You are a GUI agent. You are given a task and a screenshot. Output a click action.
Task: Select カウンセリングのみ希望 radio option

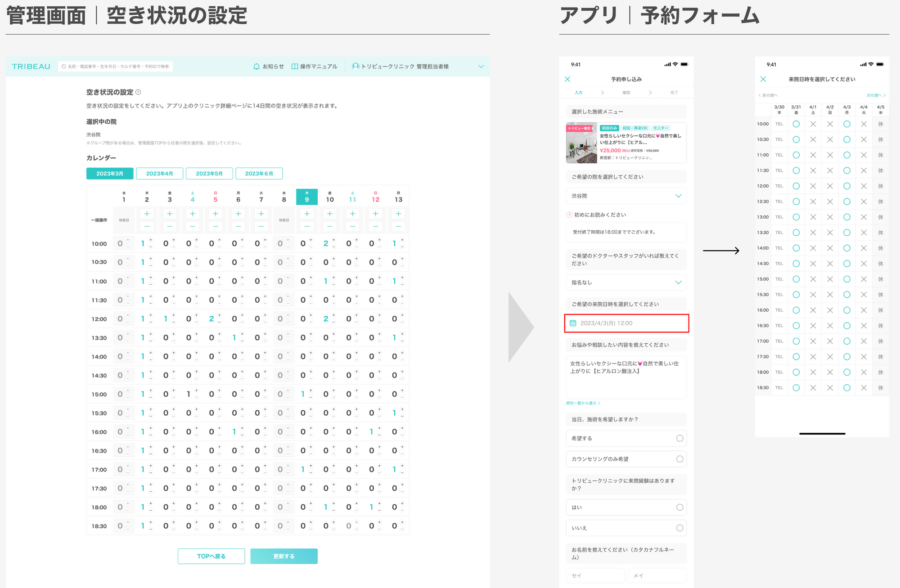[x=679, y=459]
